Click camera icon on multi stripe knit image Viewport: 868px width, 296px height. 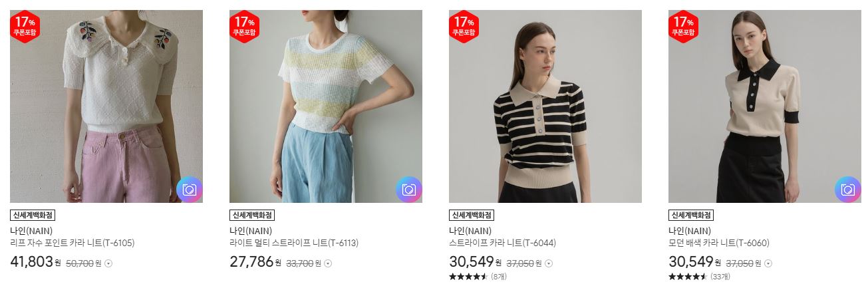[409, 190]
